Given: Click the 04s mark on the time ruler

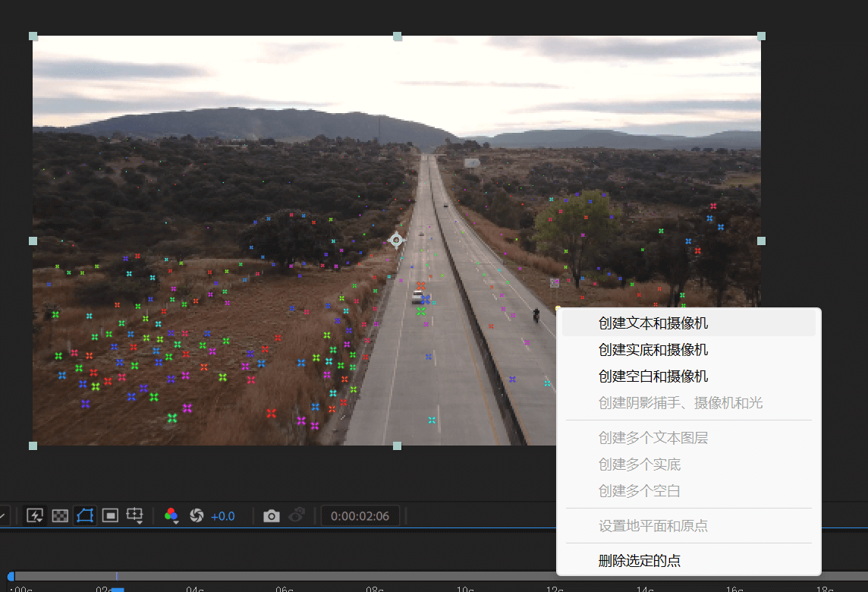Looking at the screenshot, I should tap(194, 589).
